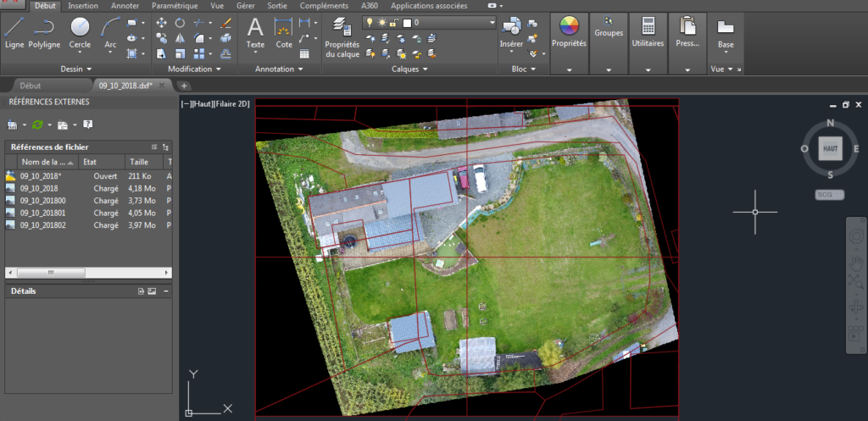The width and height of the screenshot is (868, 421).
Task: Open the Cercle options arrow
Action: pyautogui.click(x=80, y=52)
